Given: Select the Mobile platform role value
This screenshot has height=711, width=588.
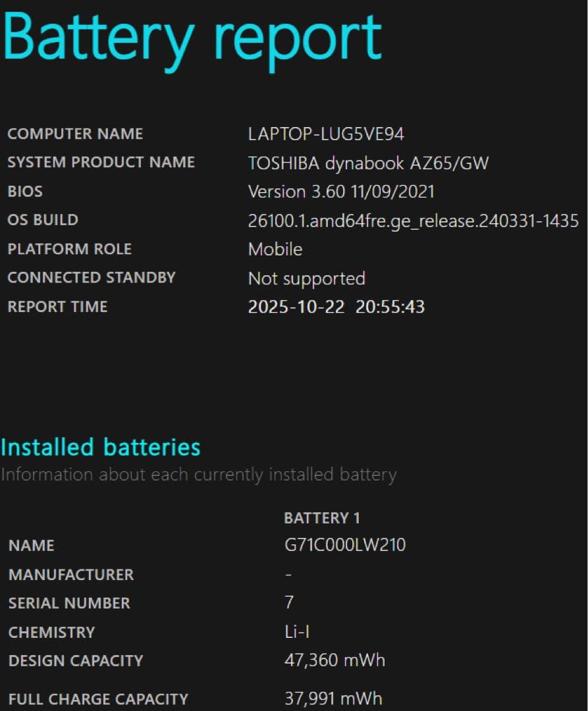Looking at the screenshot, I should (275, 250).
